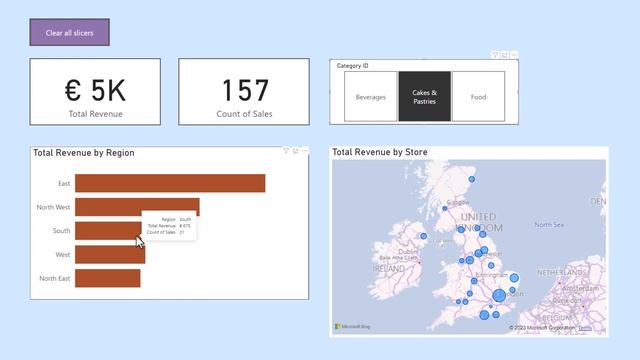Click the North West axis label
This screenshot has height=360, width=640.
[53, 207]
